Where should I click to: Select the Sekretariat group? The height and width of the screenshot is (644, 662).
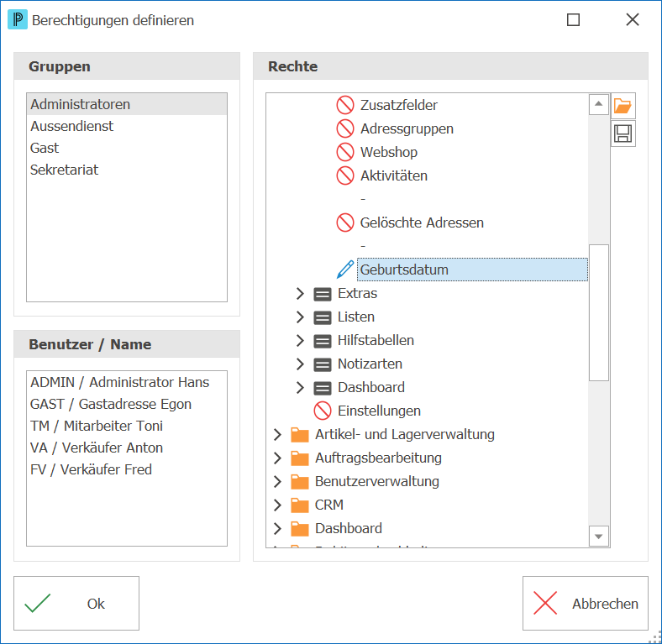coord(127,170)
